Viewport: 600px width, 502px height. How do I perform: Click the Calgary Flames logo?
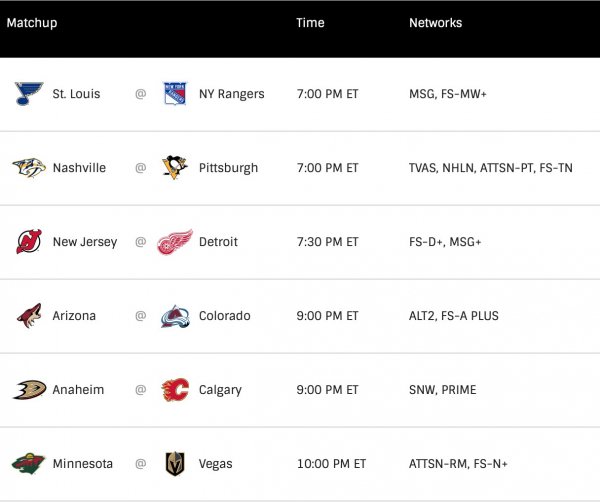click(x=175, y=390)
